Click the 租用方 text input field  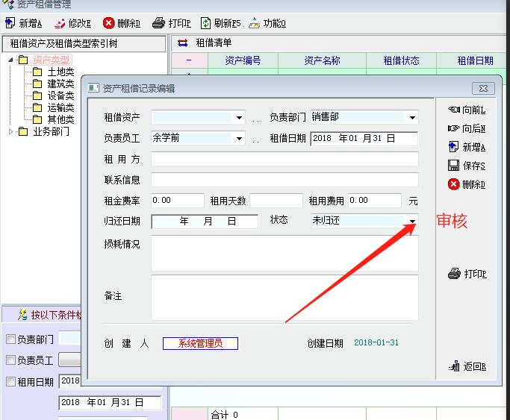click(x=284, y=159)
